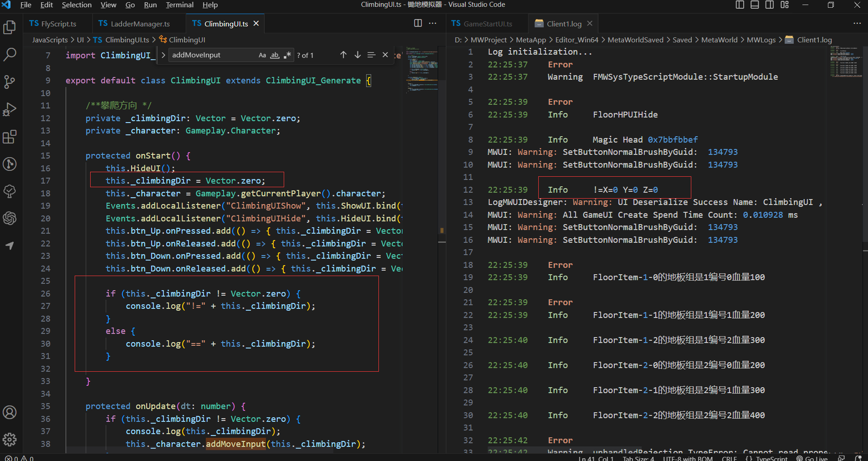Viewport: 868px width, 461px height.
Task: Change Tab Size: 4 indentation setting
Action: click(638, 458)
